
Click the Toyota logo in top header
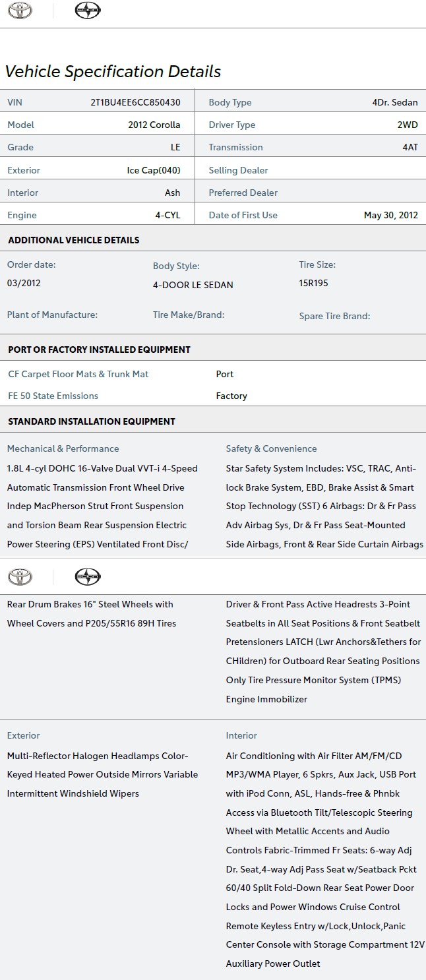pyautogui.click(x=20, y=11)
